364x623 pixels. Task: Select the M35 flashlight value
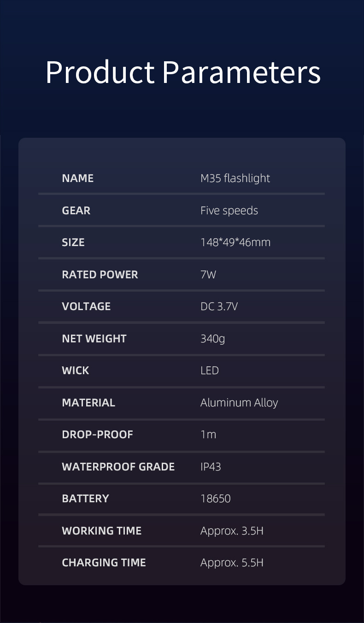click(235, 178)
